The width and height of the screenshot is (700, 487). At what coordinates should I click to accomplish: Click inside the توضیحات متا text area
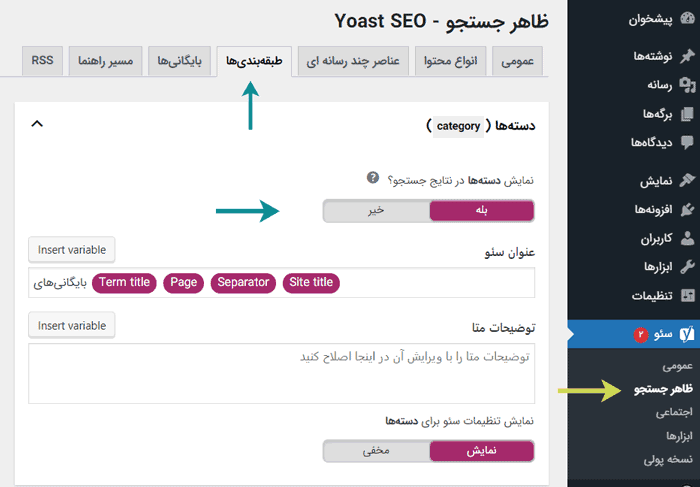pos(282,374)
